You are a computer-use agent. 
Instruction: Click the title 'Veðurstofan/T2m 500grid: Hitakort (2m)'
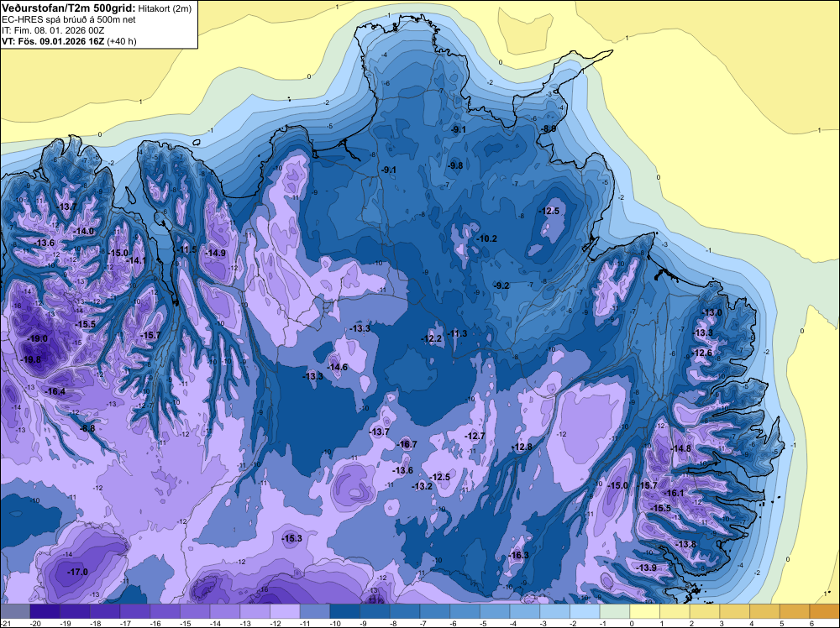point(97,8)
